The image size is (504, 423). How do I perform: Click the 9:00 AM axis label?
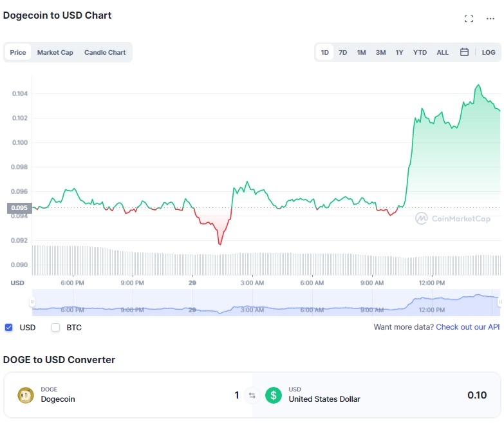(x=372, y=283)
